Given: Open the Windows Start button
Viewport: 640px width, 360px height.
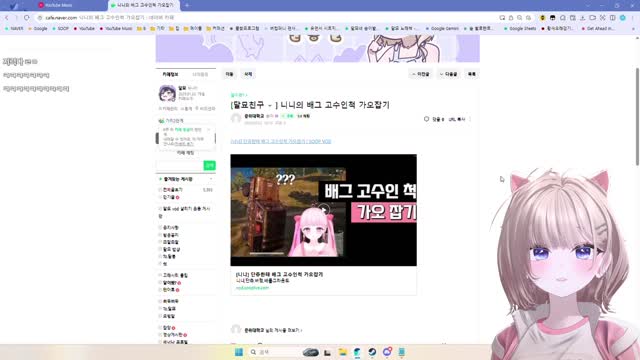Looking at the screenshot, I should click(x=239, y=352).
